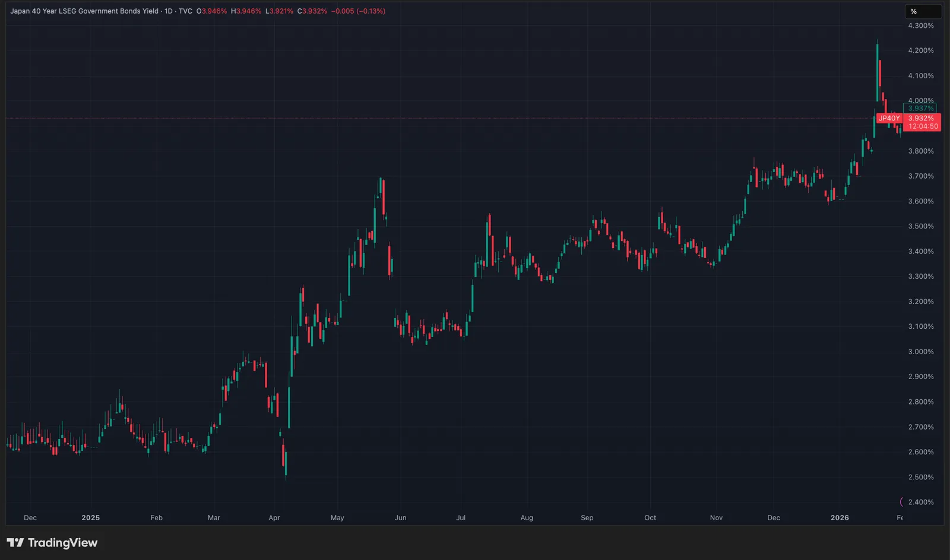Viewport: 950px width, 560px height.
Task: Click the 2.700% price axis label
Action: coord(921,427)
